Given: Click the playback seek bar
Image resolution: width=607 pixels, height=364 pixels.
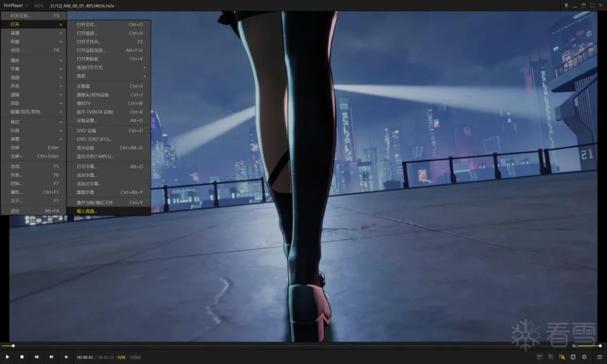Looking at the screenshot, I should pyautogui.click(x=253, y=346).
